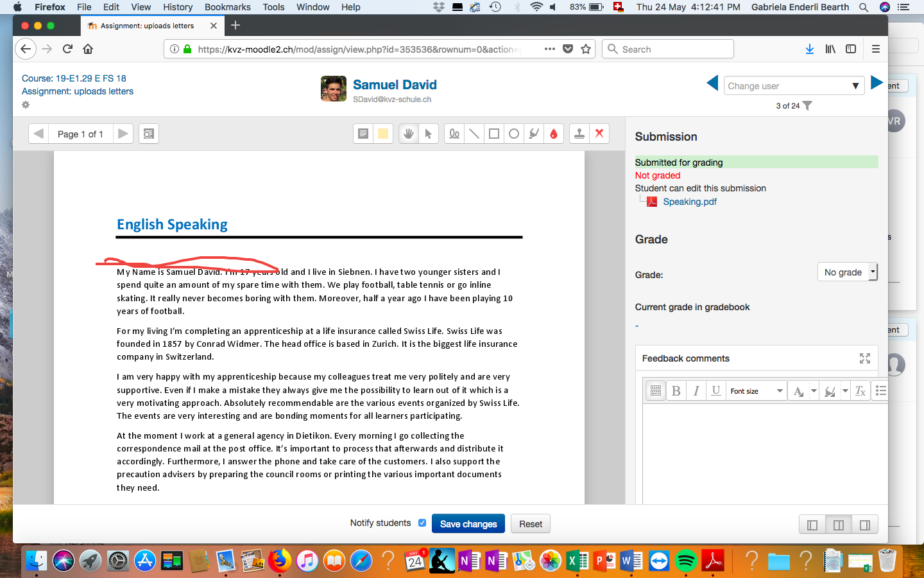Toggle bold in feedback editor
Image resolution: width=924 pixels, height=578 pixels.
click(x=676, y=391)
